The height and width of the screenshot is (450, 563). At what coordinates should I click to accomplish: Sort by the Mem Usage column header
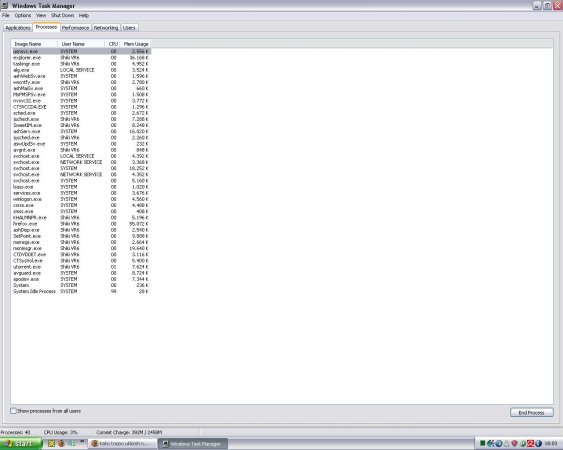136,44
